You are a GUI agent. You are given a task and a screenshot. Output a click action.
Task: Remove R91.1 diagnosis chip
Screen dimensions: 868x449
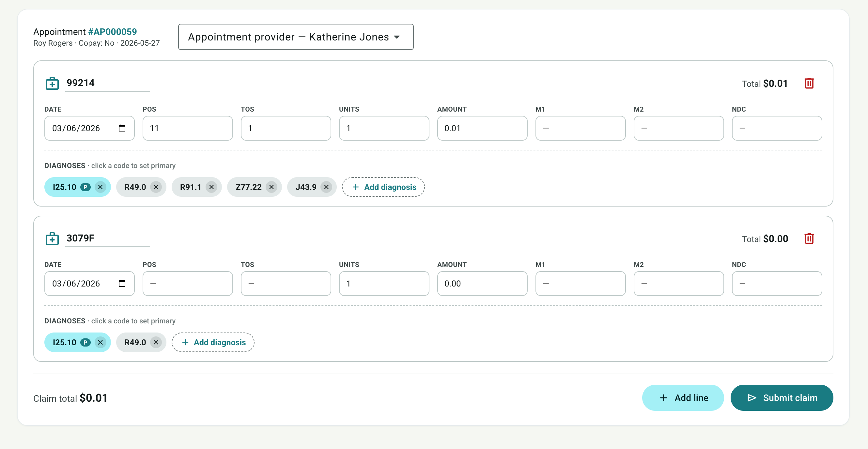(x=211, y=187)
